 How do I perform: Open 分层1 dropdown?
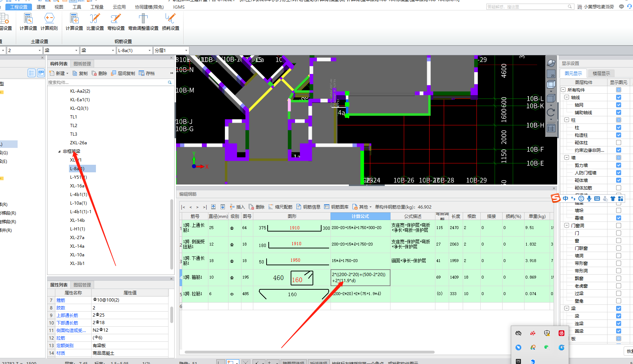[186, 51]
